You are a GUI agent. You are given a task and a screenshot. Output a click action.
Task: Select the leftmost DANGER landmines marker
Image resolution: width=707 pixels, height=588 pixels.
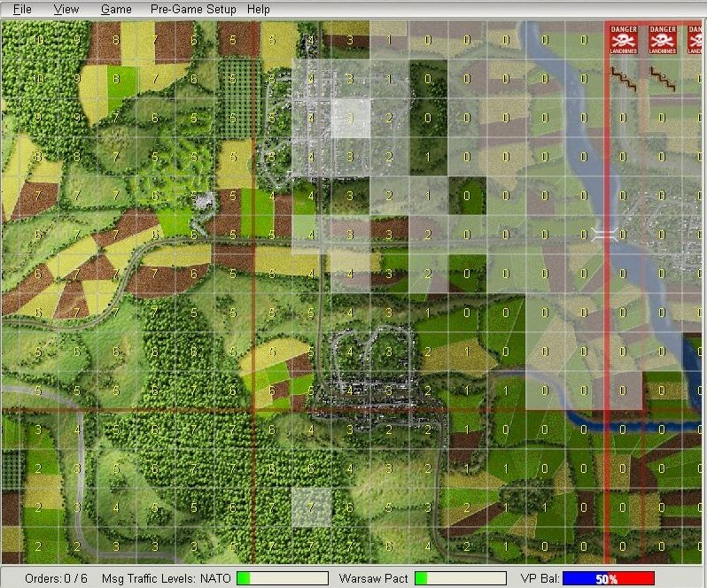pyautogui.click(x=624, y=40)
